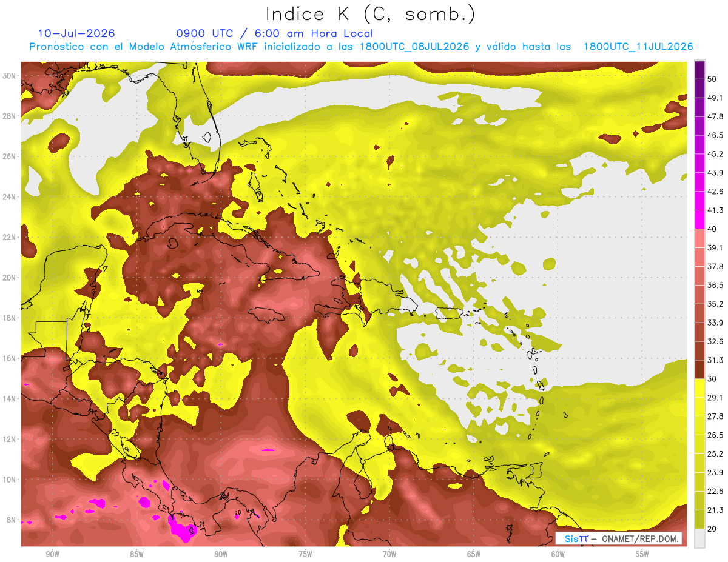Click the longitude label "85W"
Screen dimensions: 728x562
pyautogui.click(x=136, y=554)
